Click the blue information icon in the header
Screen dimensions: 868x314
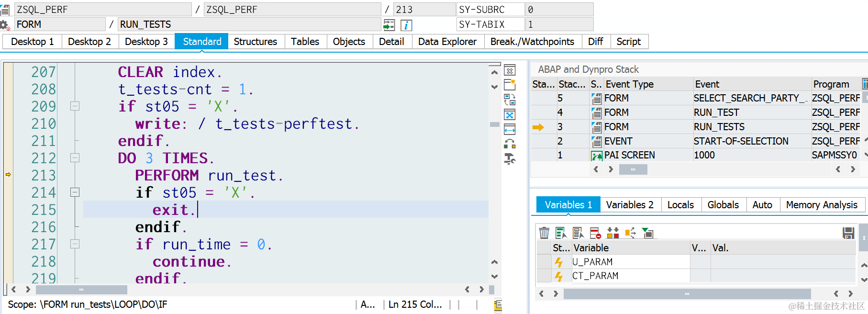tap(406, 25)
